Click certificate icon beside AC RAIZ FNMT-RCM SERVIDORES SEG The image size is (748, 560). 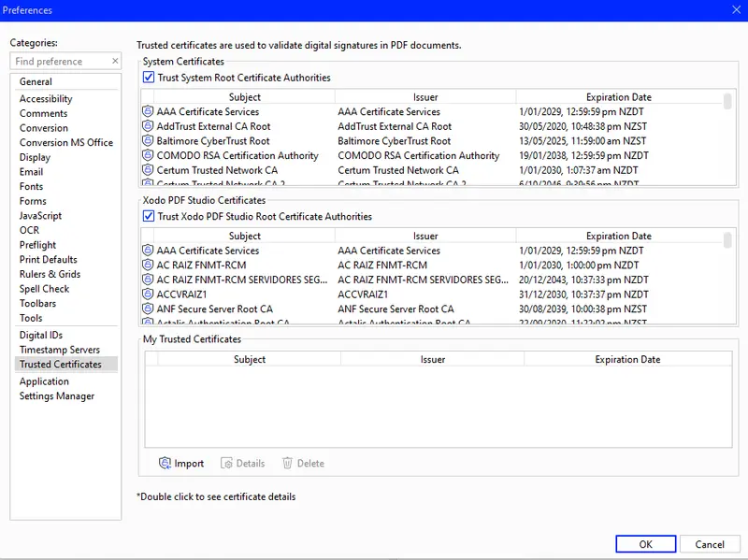148,280
